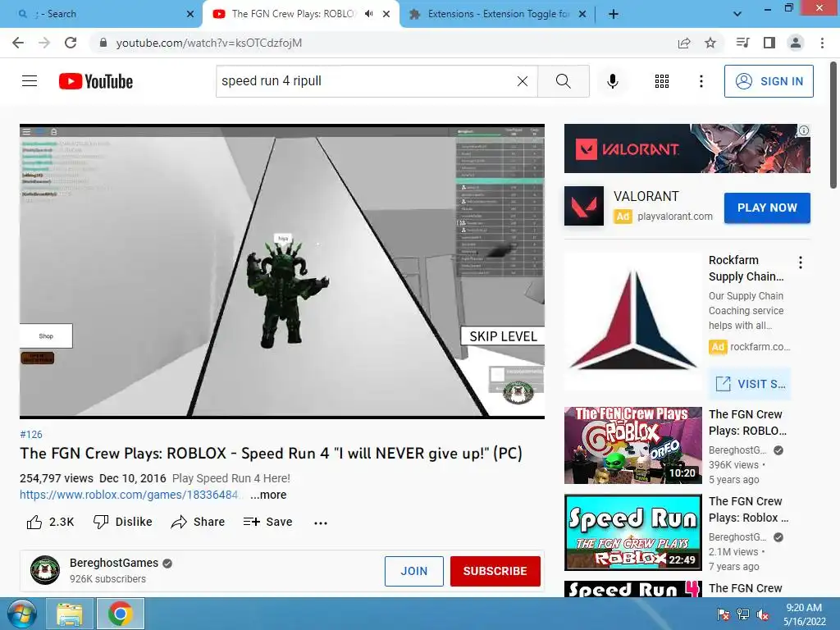Switch to the Search tab
The height and width of the screenshot is (630, 840).
point(102,14)
